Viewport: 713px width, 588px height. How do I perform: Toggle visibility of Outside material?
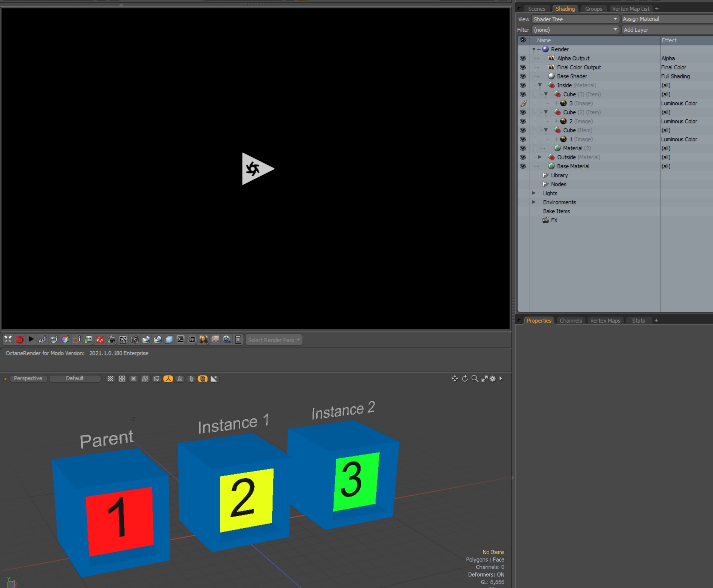click(x=523, y=157)
